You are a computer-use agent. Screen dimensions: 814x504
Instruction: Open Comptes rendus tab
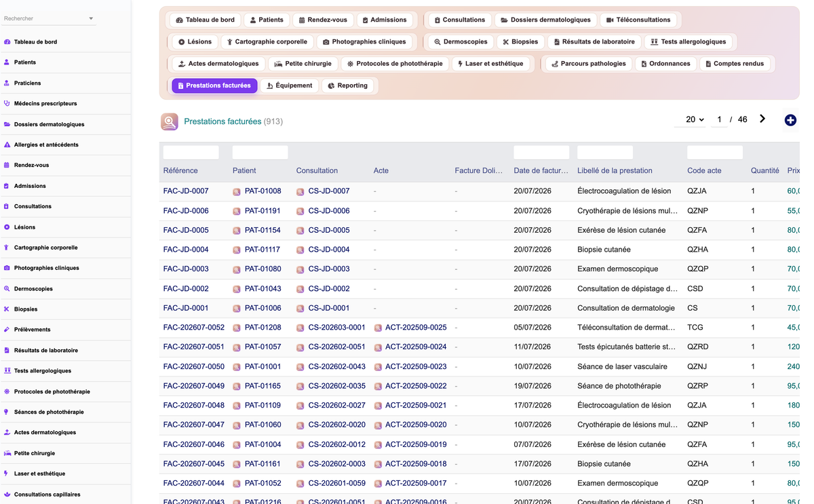point(735,64)
